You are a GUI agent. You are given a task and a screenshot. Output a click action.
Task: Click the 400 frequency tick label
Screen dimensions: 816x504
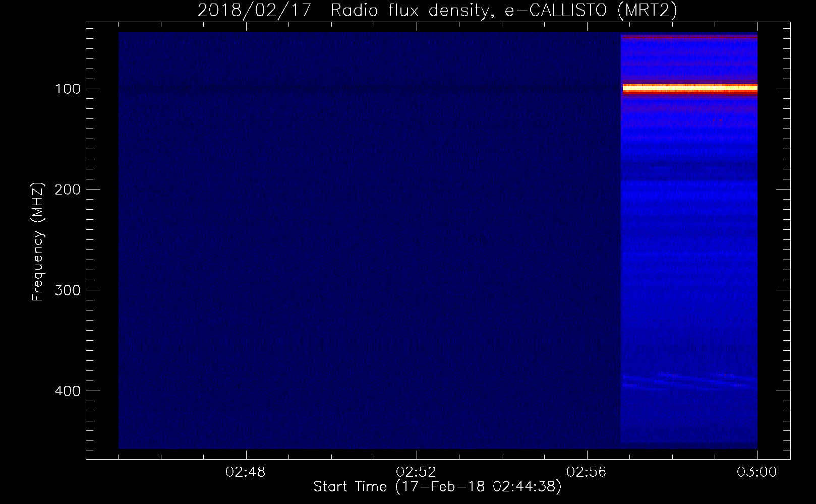68,391
